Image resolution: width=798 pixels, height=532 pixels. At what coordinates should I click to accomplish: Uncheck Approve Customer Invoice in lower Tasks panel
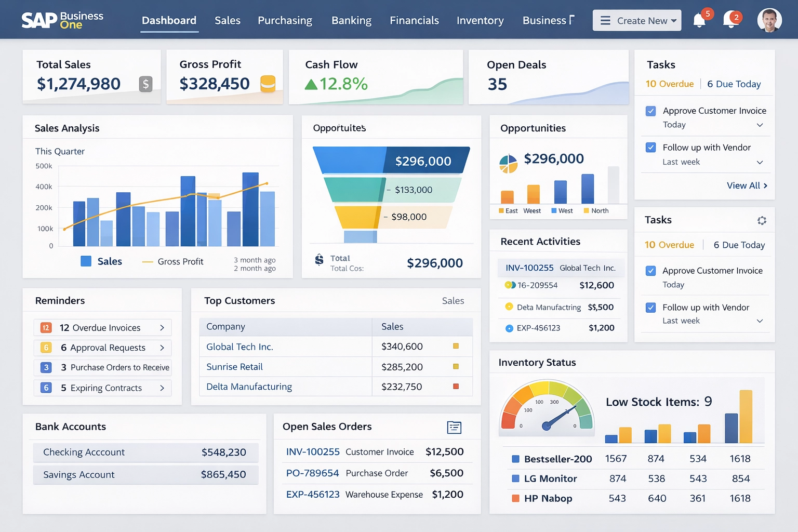pyautogui.click(x=650, y=271)
